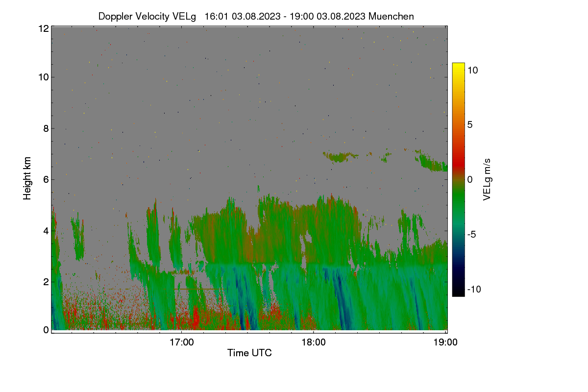Select the Height km axis title
The image size is (588, 392).
[28, 178]
